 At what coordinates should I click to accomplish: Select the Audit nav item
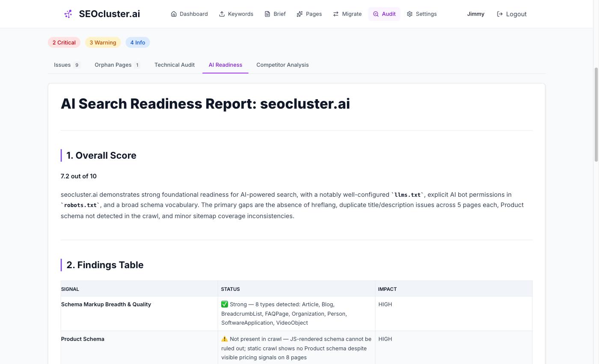pos(384,14)
